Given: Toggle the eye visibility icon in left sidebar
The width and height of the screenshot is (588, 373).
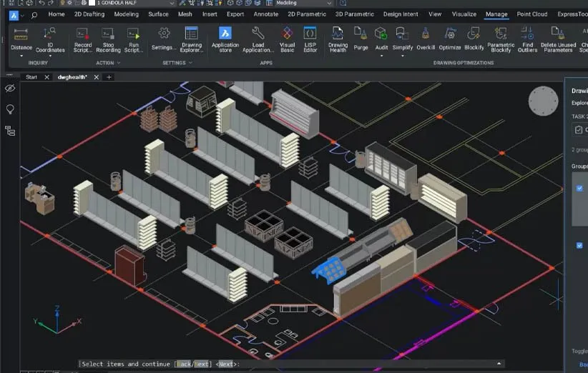Looking at the screenshot, I should click(10, 88).
